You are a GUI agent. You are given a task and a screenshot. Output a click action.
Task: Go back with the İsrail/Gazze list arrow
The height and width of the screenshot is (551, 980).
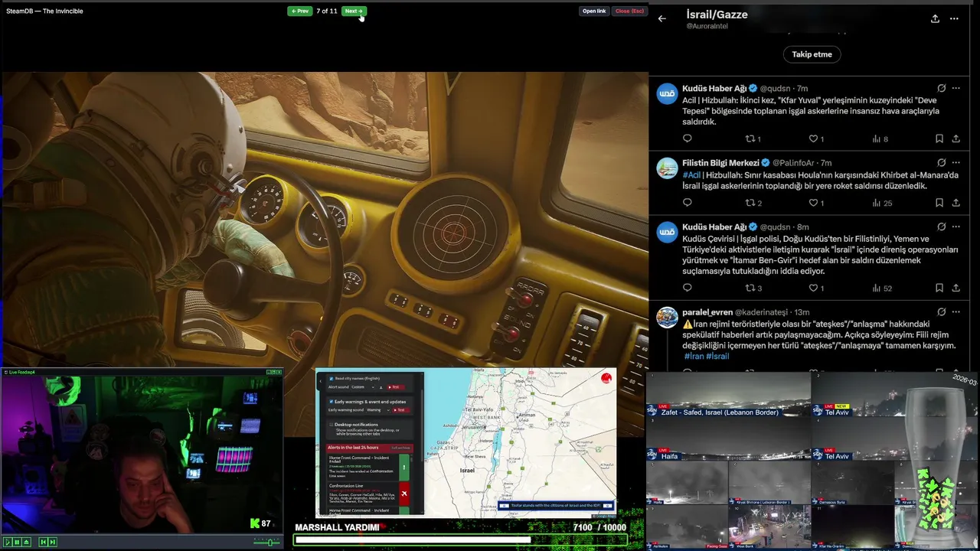662,18
